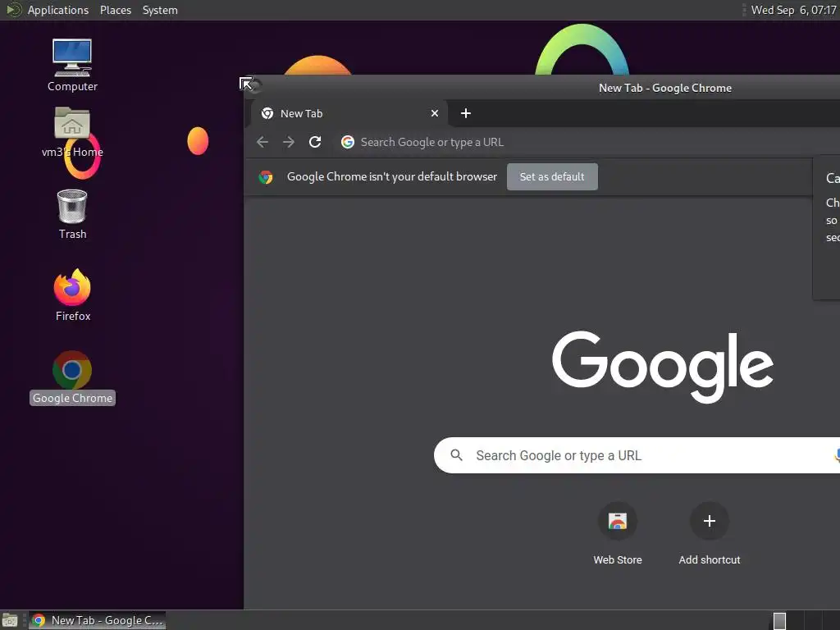
Task: Click the Chrome logo in default-browser infobar
Action: pos(266,177)
